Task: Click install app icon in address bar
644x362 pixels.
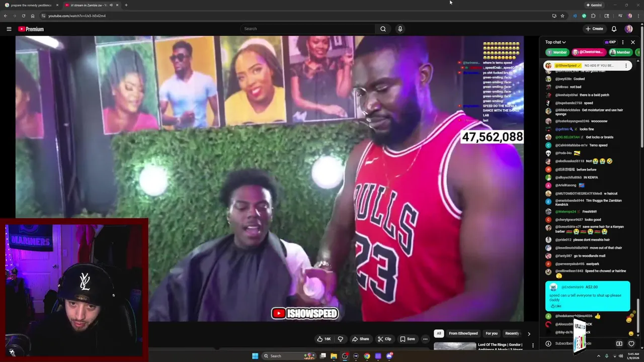Action: [554, 16]
